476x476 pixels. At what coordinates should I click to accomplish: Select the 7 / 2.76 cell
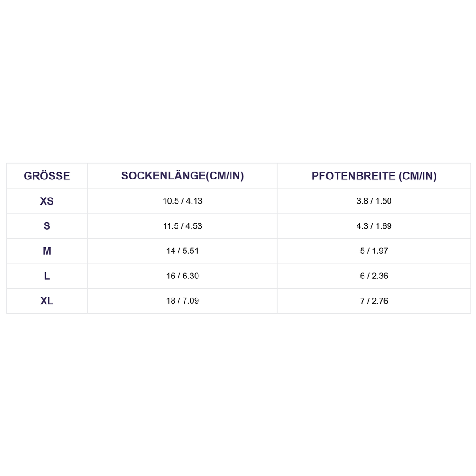(x=374, y=301)
